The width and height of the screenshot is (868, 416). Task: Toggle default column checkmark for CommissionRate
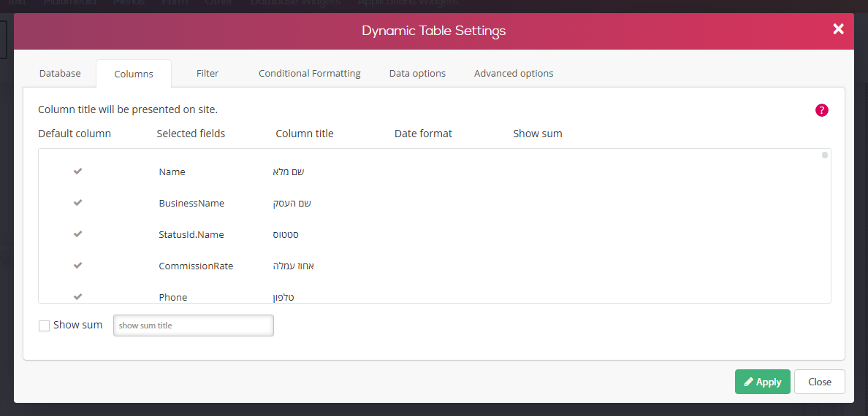pos(78,266)
